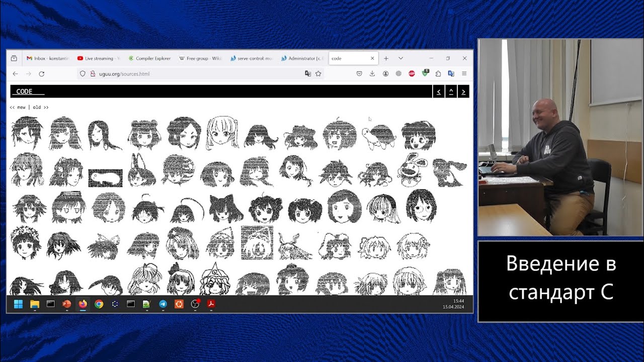Open the green shield extension icon
Viewport: 644px width, 362px height.
pos(425,73)
